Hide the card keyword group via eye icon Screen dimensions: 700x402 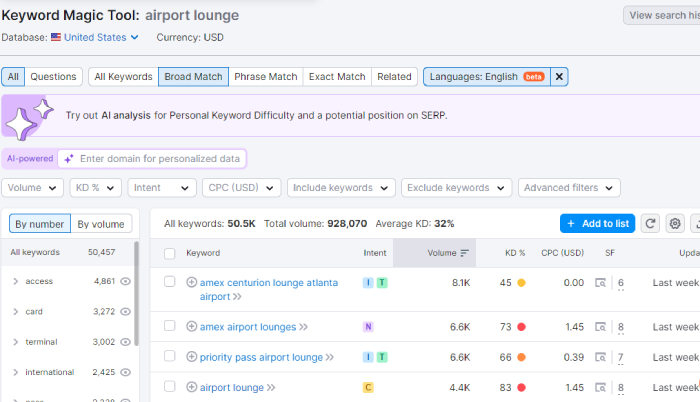[126, 312]
